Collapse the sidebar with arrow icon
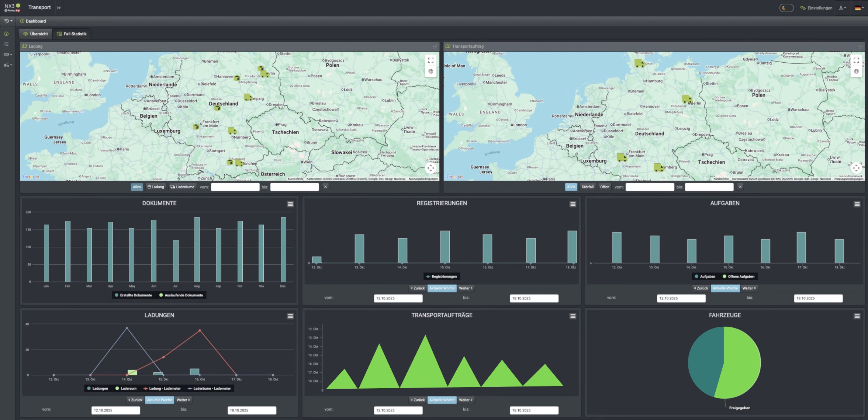The image size is (868, 420). click(59, 8)
